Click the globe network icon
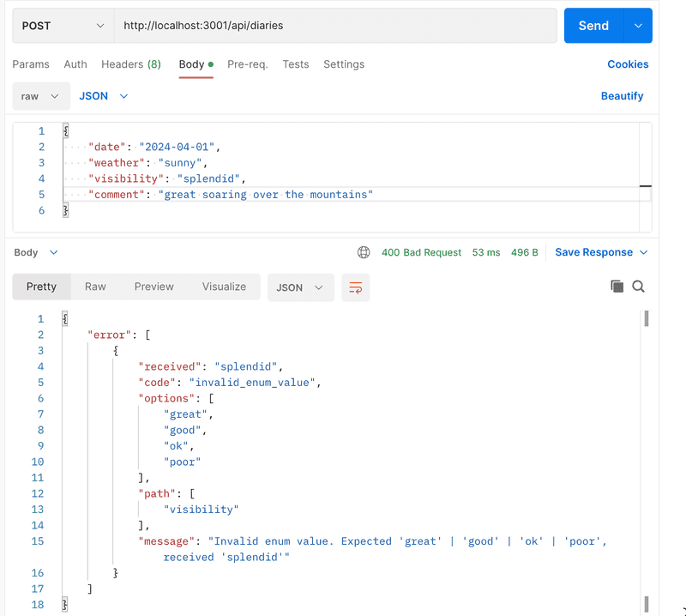This screenshot has height=616, width=686. pyautogui.click(x=364, y=252)
